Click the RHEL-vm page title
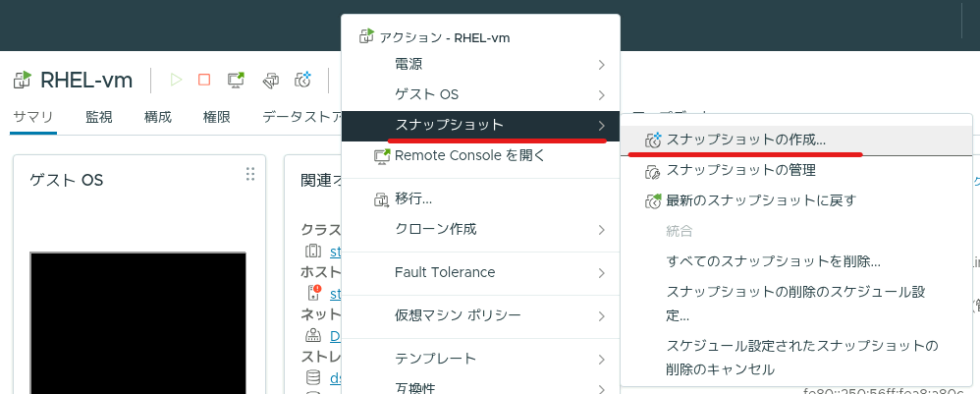 (x=86, y=80)
